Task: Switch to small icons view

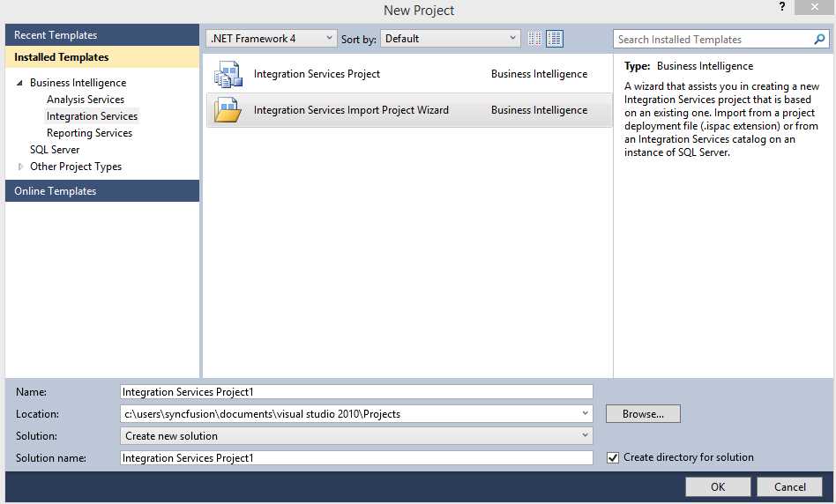Action: pyautogui.click(x=534, y=39)
